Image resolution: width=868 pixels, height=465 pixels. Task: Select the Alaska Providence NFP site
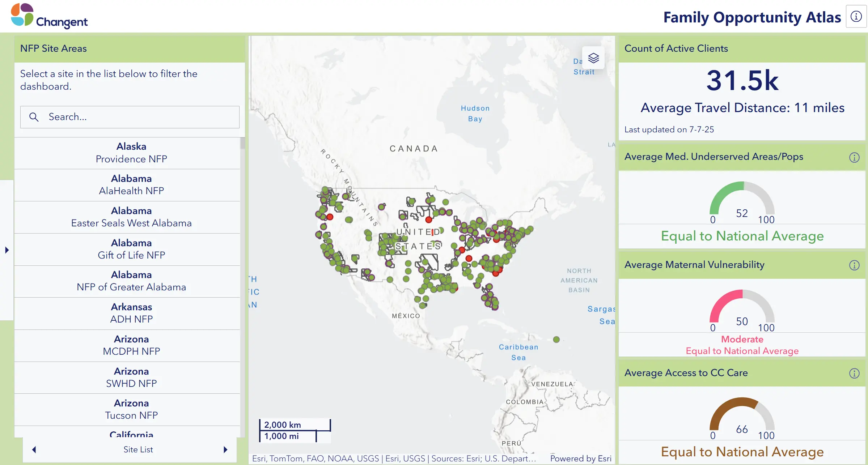(131, 153)
